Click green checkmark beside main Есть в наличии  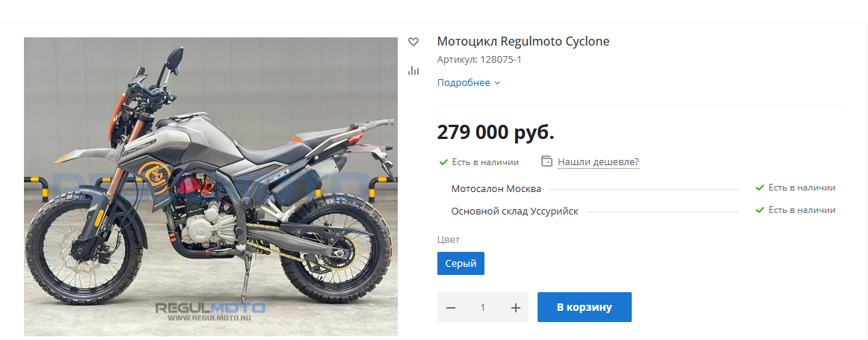tap(443, 162)
